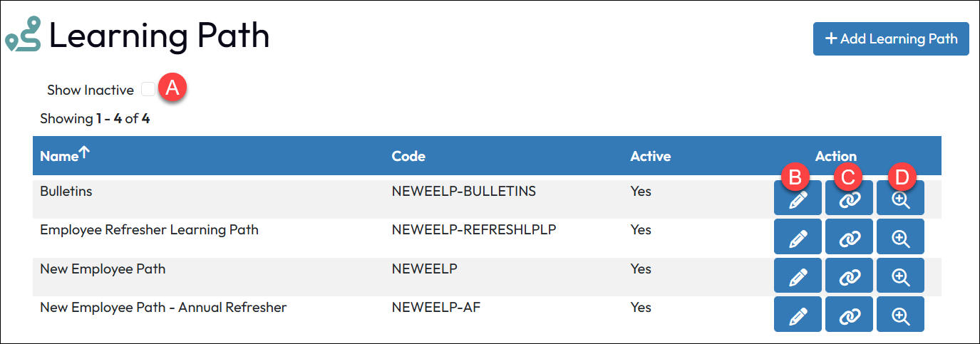
Task: Click link icon for Annual Refresher path
Action: 849,314
